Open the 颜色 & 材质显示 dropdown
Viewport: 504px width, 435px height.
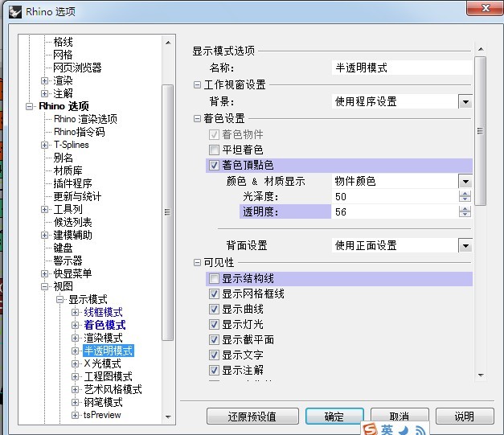click(x=465, y=182)
